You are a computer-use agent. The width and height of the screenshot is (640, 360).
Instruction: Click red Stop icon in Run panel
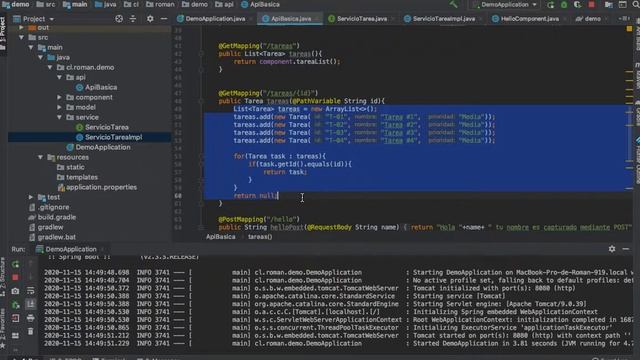click(x=16, y=278)
